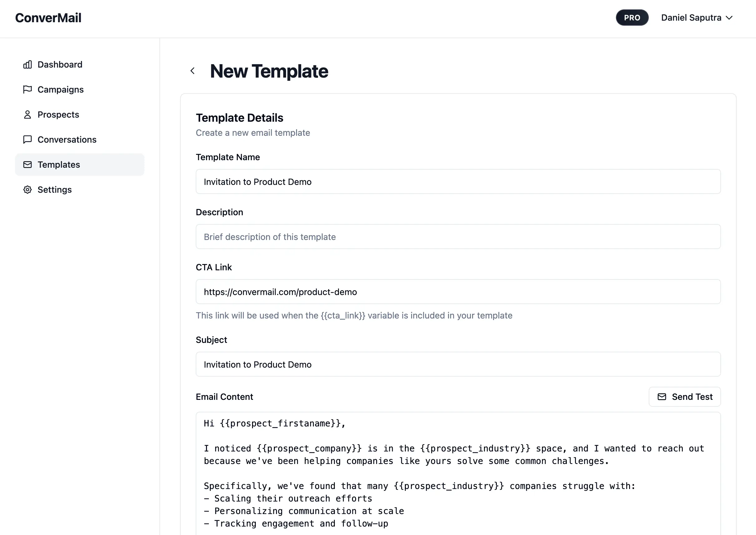Image resolution: width=756 pixels, height=535 pixels.
Task: Navigate to Prospects in the sidebar
Action: pos(58,115)
